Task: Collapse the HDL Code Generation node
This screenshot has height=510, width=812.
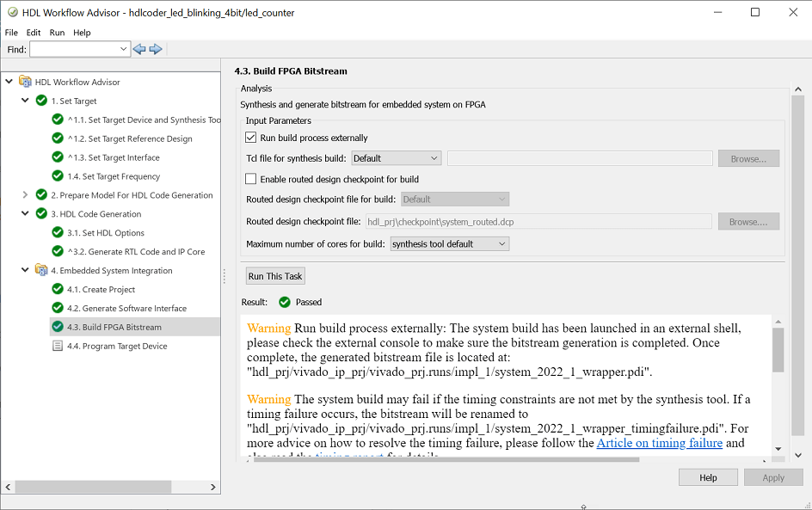Action: click(25, 214)
